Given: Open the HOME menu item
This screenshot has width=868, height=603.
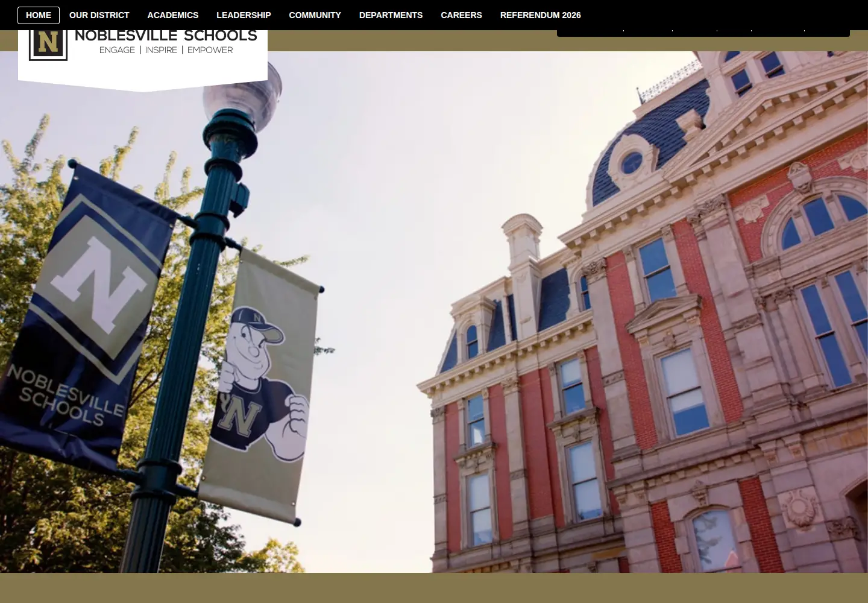Looking at the screenshot, I should (x=39, y=15).
